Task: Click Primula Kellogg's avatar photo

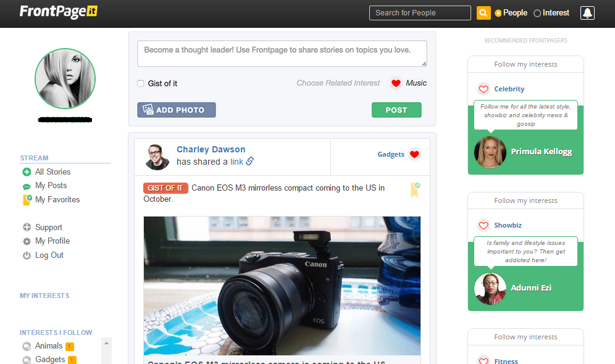Action: pyautogui.click(x=490, y=152)
